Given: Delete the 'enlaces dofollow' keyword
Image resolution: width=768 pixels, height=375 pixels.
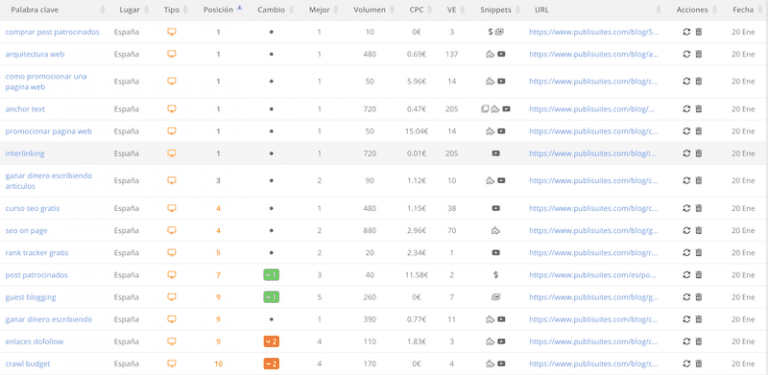Looking at the screenshot, I should 698,342.
